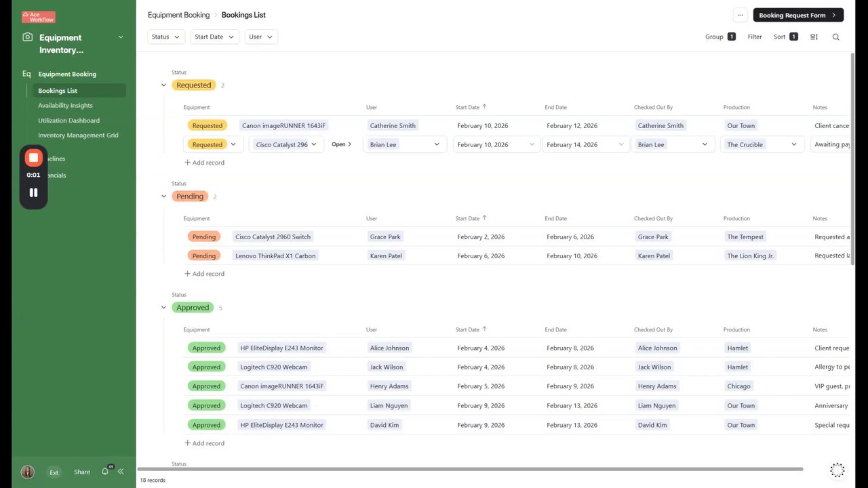
Task: Collapse the Requested status group
Action: click(x=163, y=85)
